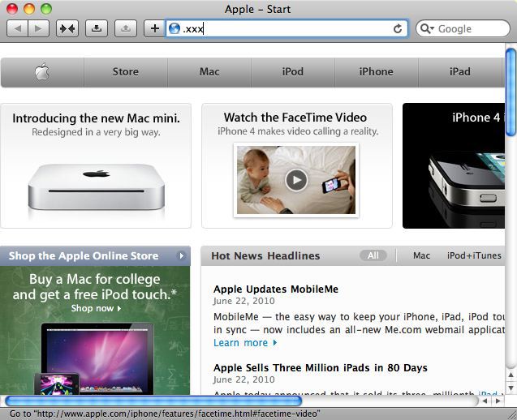Select the All filter in Hot News
This screenshot has width=517, height=420.
[x=373, y=255]
